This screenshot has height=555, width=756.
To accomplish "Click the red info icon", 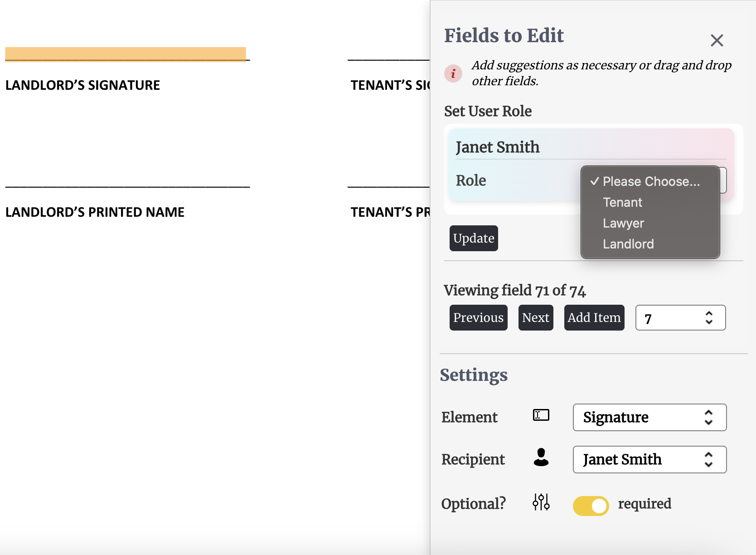I will click(x=453, y=73).
